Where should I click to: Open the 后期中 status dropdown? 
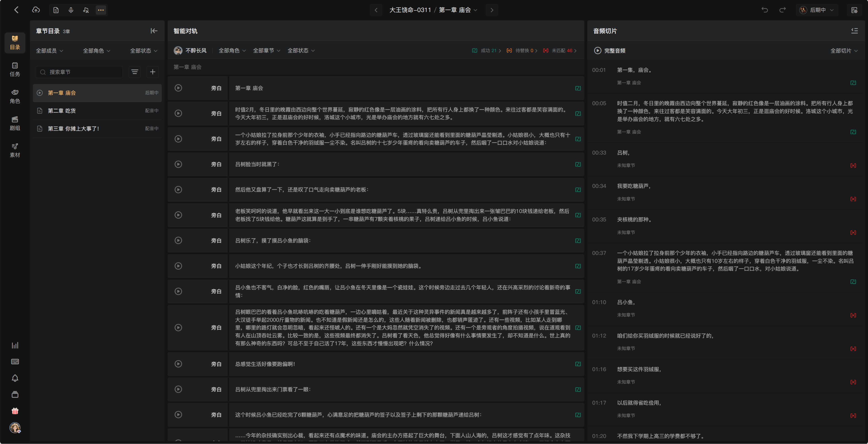click(x=817, y=10)
